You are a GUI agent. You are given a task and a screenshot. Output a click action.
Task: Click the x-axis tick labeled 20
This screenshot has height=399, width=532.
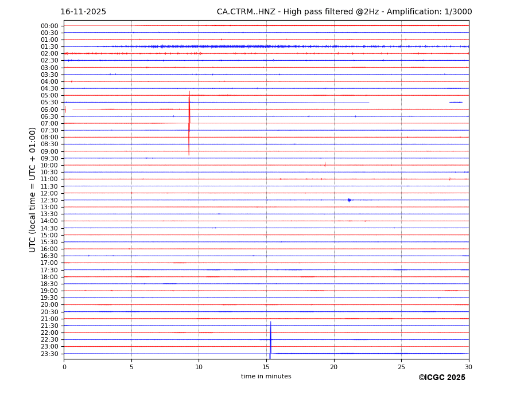(x=333, y=367)
